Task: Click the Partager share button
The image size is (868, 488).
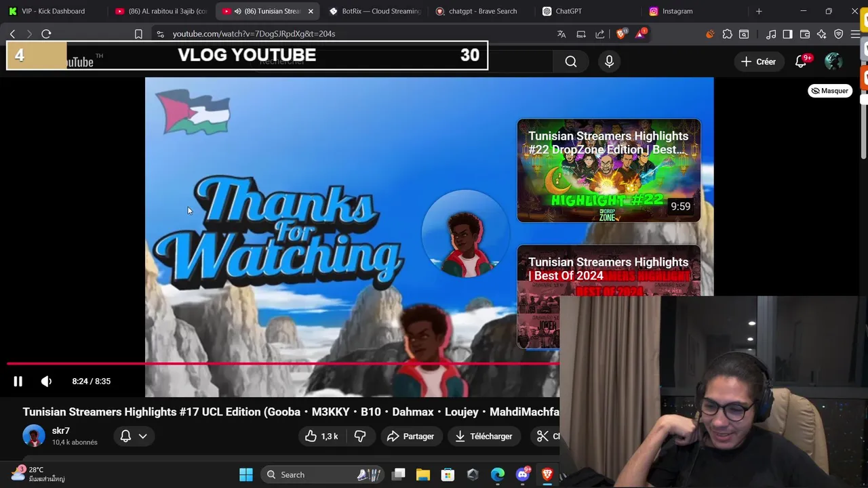Action: [410, 436]
